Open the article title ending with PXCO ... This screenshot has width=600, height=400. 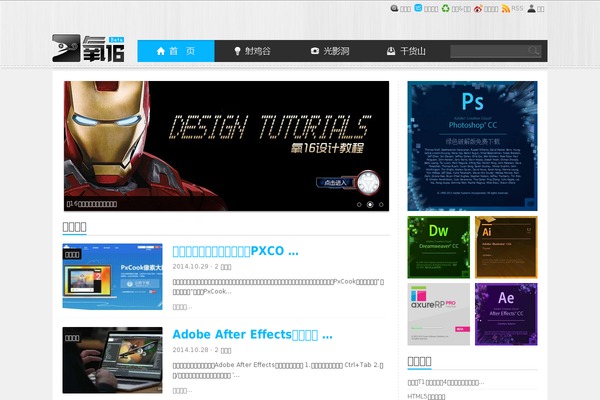[x=235, y=251]
